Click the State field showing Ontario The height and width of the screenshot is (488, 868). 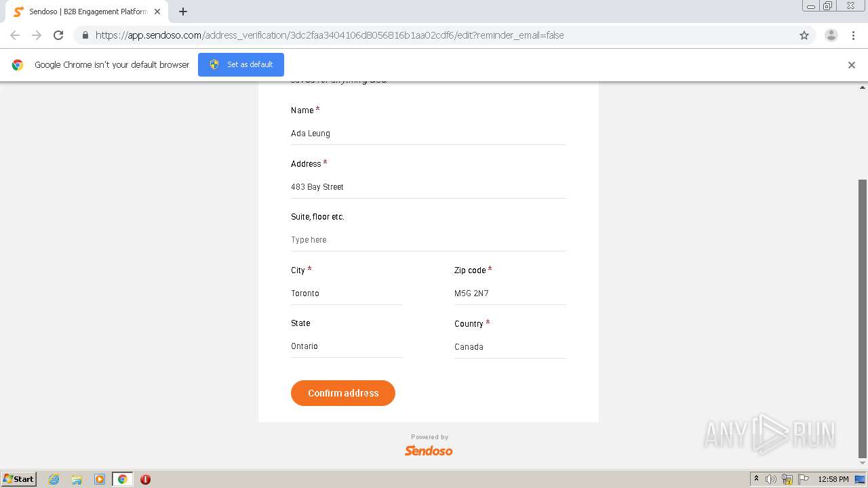[x=347, y=346]
